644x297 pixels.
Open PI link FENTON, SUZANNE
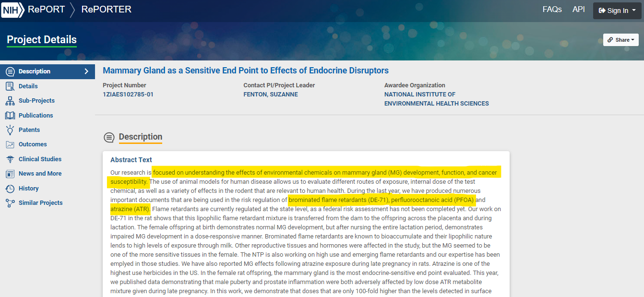(x=271, y=95)
